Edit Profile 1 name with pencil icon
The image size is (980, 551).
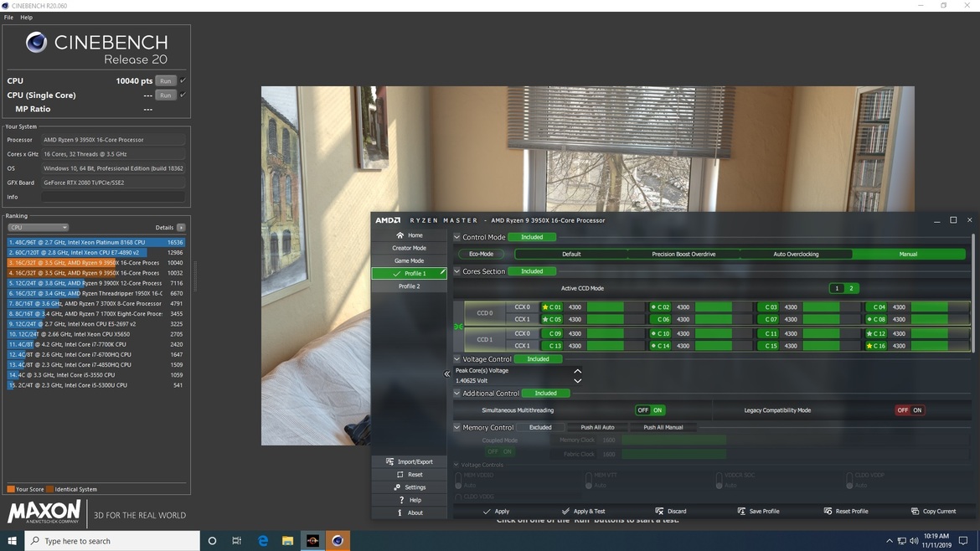pos(442,272)
